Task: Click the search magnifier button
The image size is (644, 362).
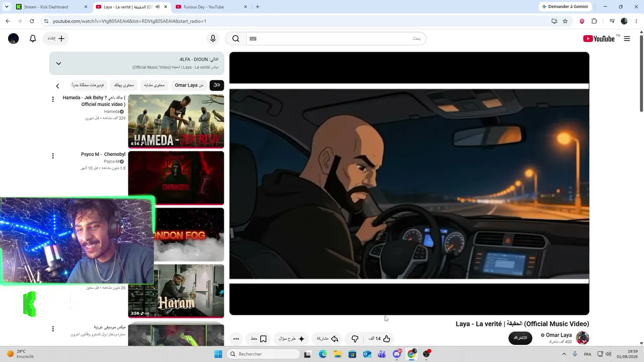Action: pos(236,39)
